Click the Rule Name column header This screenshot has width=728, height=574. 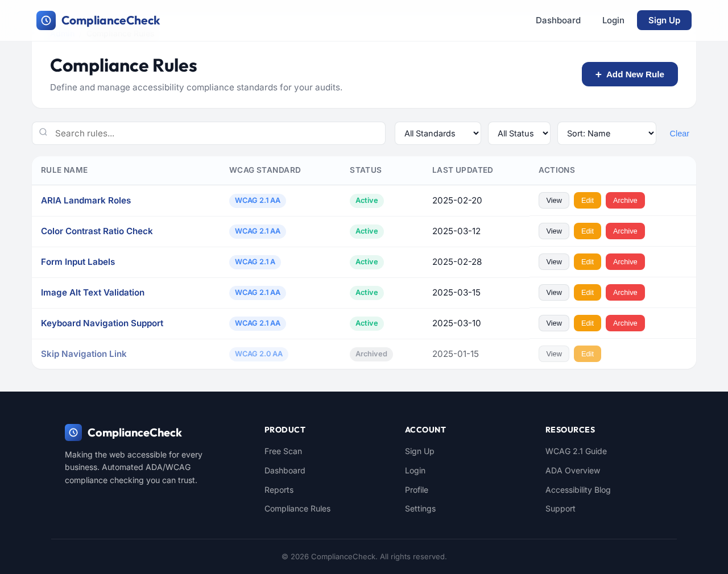tap(64, 170)
